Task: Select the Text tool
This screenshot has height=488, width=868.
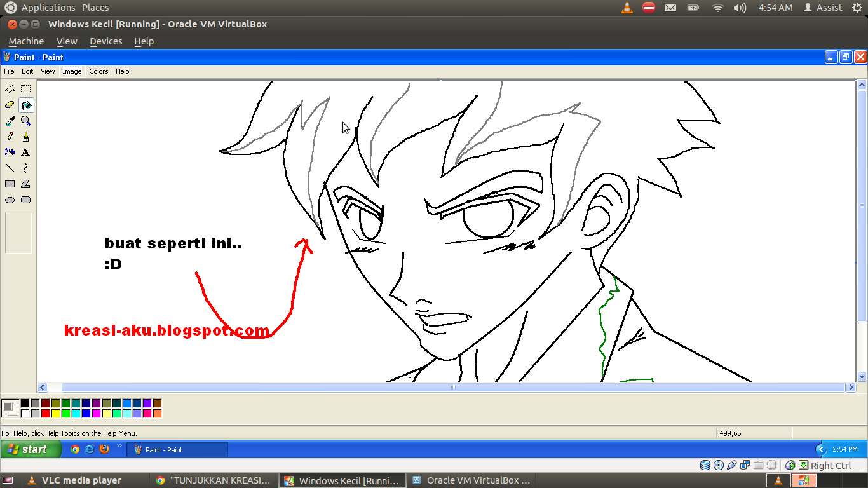Action: [x=25, y=152]
